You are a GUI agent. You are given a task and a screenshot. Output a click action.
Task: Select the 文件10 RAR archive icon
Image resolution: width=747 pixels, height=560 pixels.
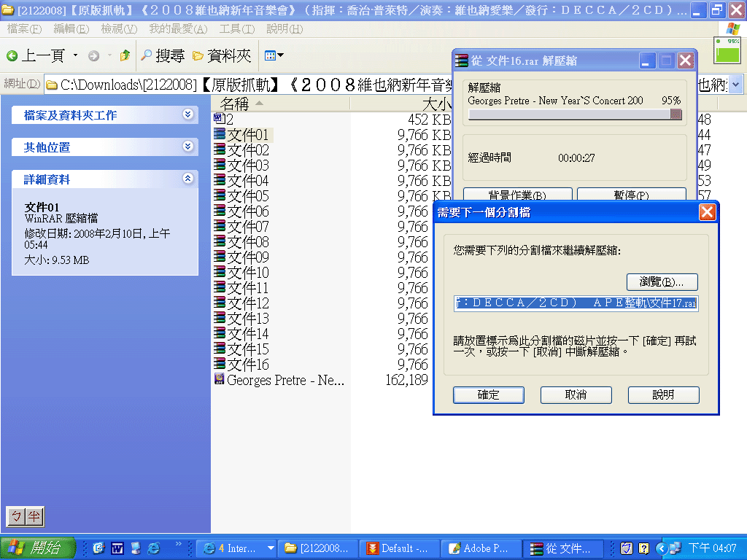coord(219,271)
